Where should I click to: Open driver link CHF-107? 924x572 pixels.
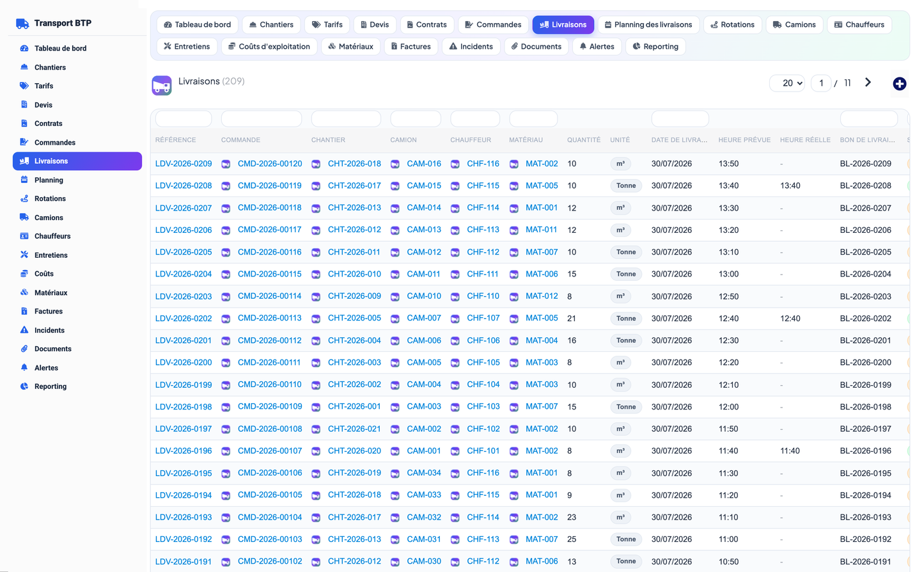(x=483, y=318)
